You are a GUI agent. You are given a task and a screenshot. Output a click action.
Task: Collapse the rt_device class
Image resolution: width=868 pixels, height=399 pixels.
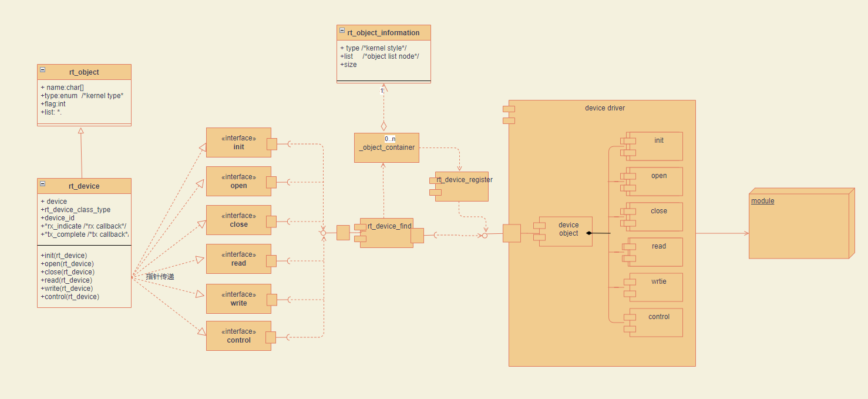pyautogui.click(x=42, y=183)
